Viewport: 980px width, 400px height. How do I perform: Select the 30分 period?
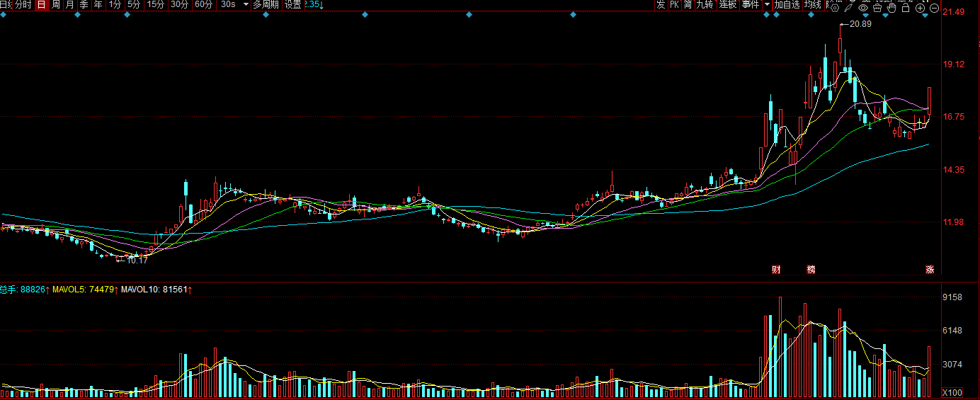pyautogui.click(x=179, y=4)
